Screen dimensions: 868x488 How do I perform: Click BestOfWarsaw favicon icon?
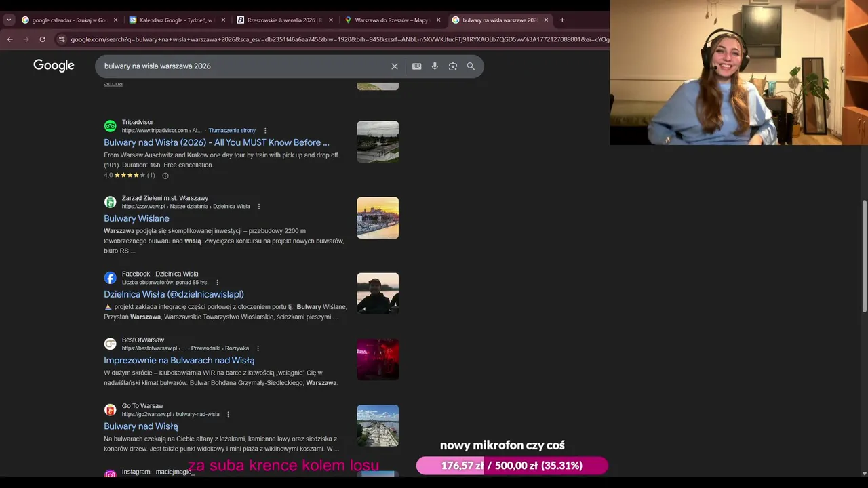click(110, 344)
